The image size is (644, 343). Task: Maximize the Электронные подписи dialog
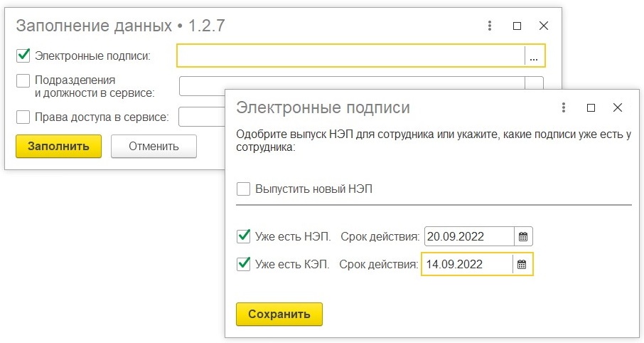(591, 107)
